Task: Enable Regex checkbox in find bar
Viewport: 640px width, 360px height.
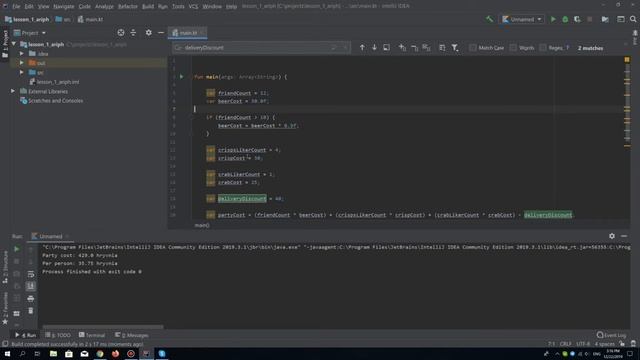Action: 543,48
